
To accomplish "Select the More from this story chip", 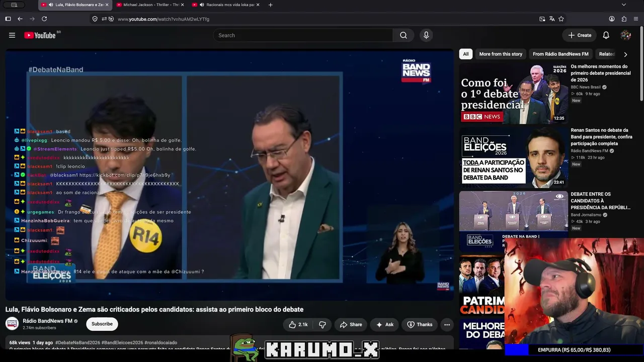I will (501, 54).
